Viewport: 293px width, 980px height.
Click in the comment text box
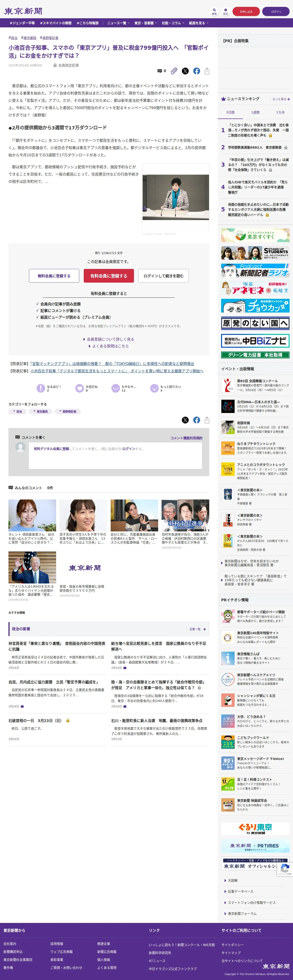pos(115,455)
